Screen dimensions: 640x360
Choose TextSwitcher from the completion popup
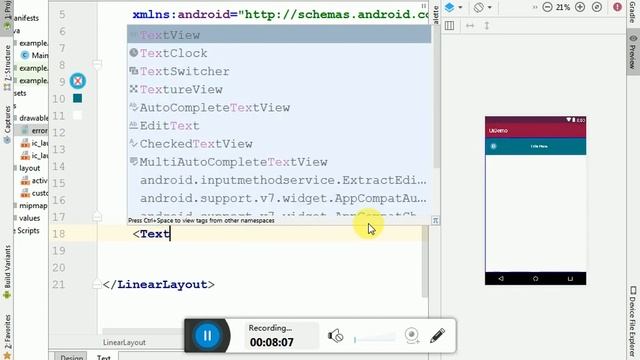click(279, 71)
